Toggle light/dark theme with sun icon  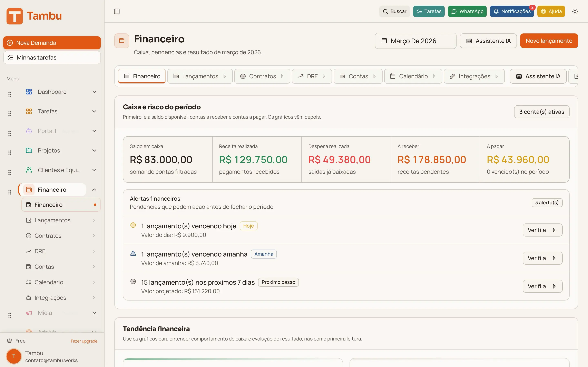point(575,11)
